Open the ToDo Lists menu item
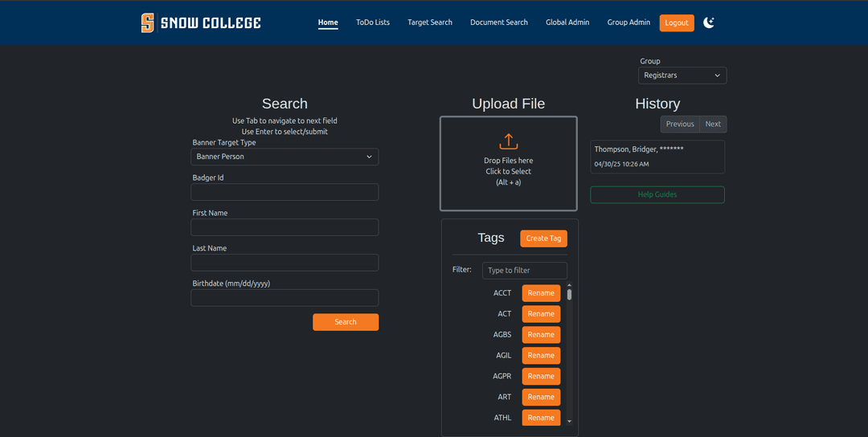The height and width of the screenshot is (437, 868). point(373,22)
